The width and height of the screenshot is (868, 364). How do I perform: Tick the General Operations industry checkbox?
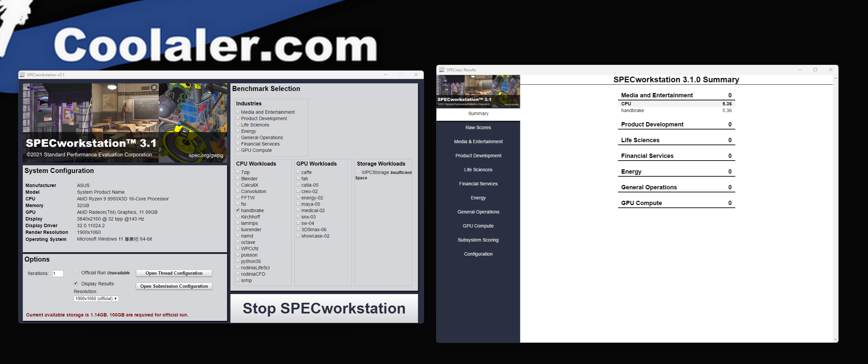pos(238,138)
